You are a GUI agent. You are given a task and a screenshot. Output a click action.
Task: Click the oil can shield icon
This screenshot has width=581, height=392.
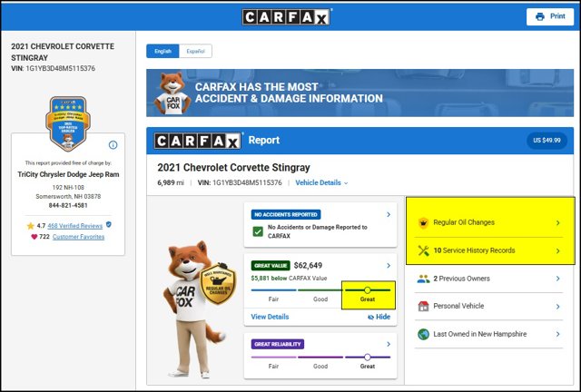423,222
